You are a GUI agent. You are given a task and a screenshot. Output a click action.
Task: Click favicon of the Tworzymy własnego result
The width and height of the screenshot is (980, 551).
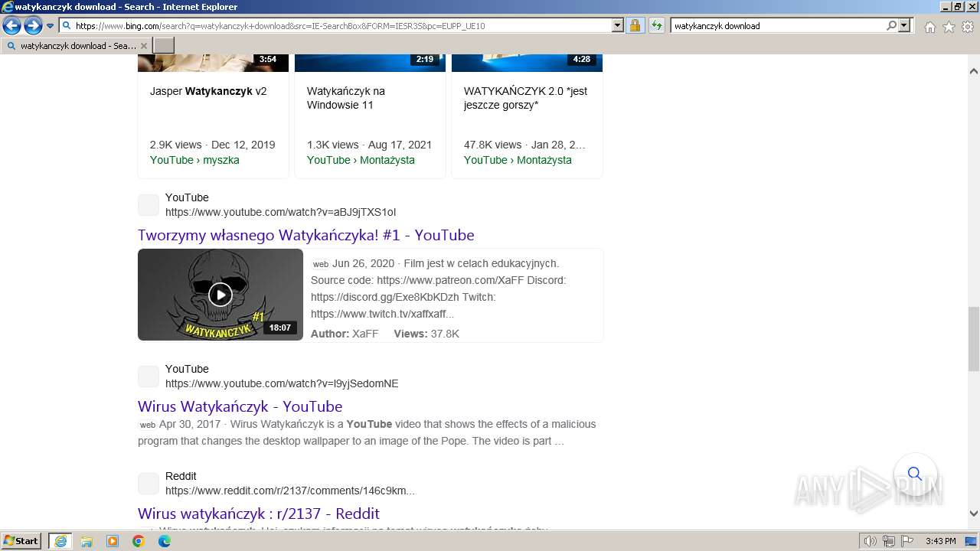click(x=149, y=205)
